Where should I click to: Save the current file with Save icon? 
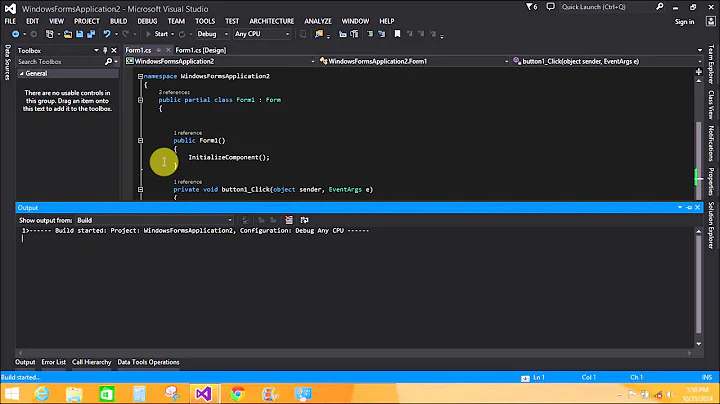pos(79,34)
